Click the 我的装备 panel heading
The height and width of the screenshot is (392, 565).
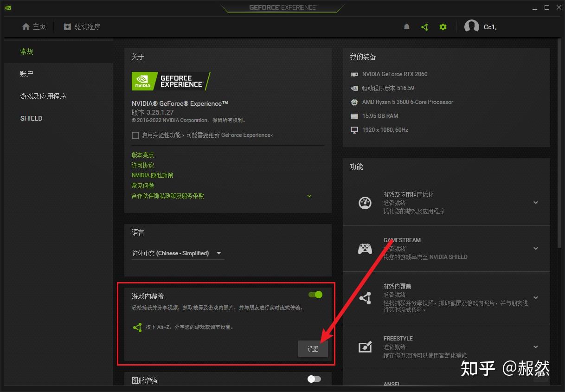[363, 57]
